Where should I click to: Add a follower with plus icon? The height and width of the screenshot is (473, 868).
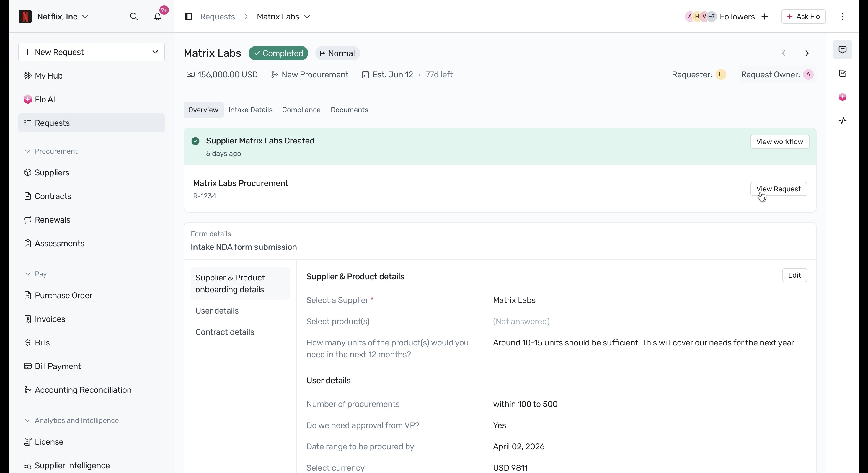[x=765, y=17]
